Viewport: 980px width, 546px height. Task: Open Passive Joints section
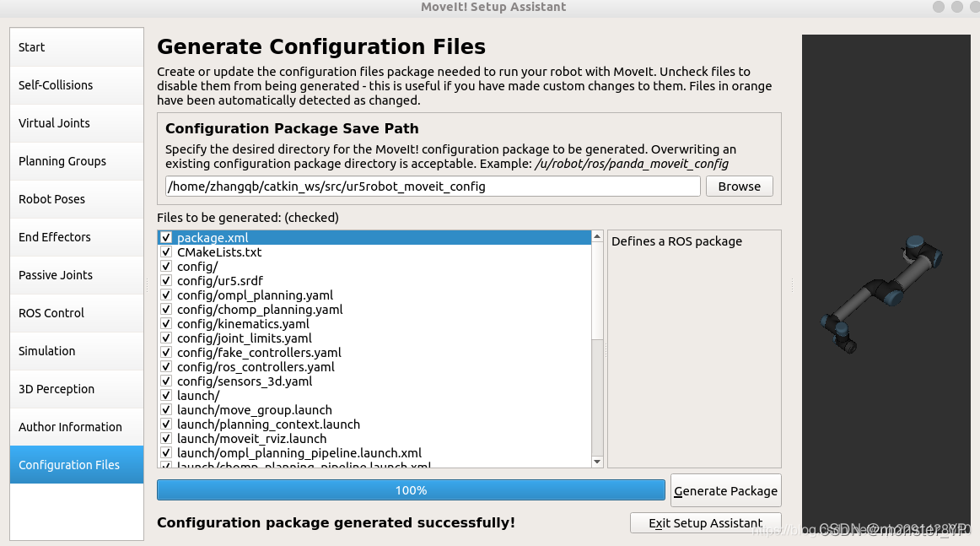pos(76,275)
